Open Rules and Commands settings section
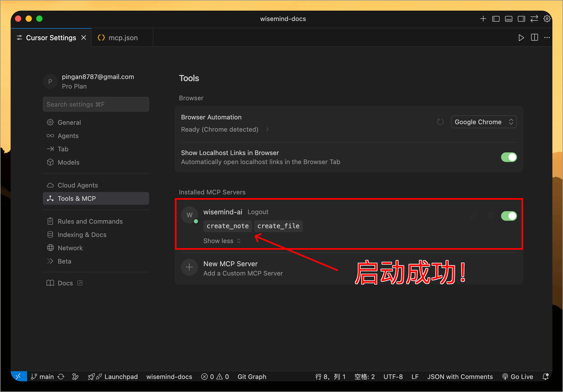The image size is (563, 392). (x=90, y=221)
